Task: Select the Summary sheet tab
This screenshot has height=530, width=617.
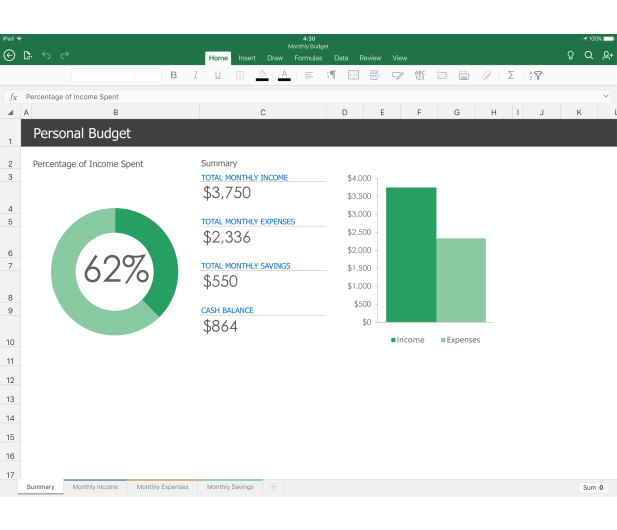Action: coord(41,487)
